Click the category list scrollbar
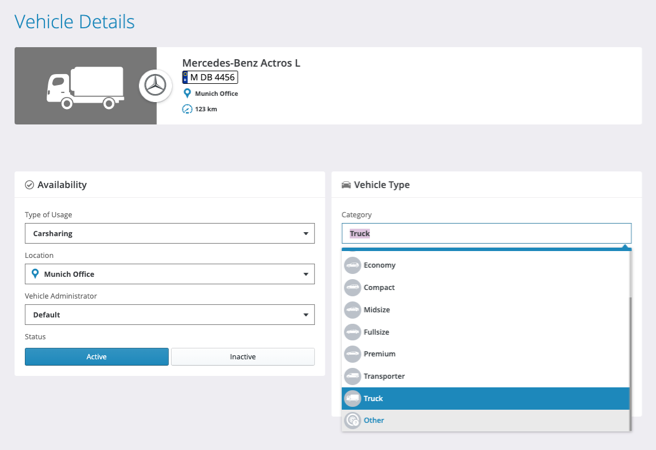This screenshot has width=656, height=450. pos(630,364)
